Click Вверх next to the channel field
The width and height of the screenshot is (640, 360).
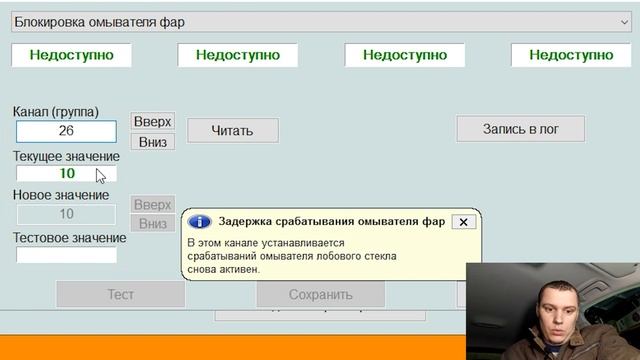153,121
